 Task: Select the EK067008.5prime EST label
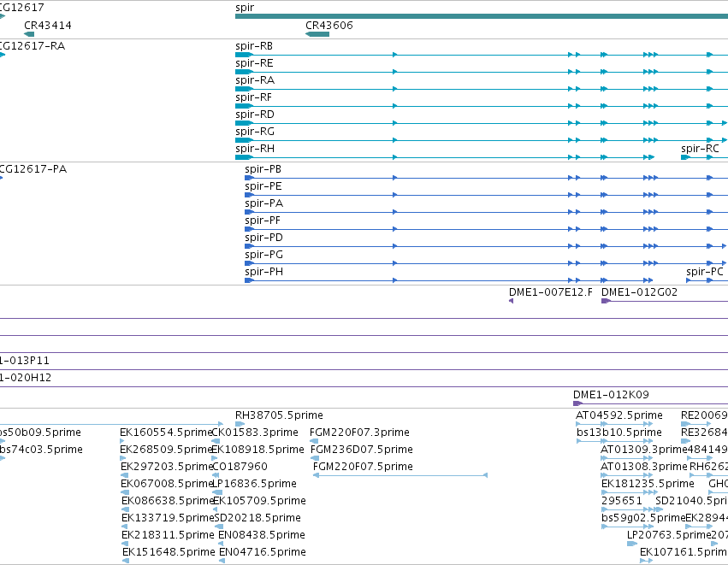167,484
